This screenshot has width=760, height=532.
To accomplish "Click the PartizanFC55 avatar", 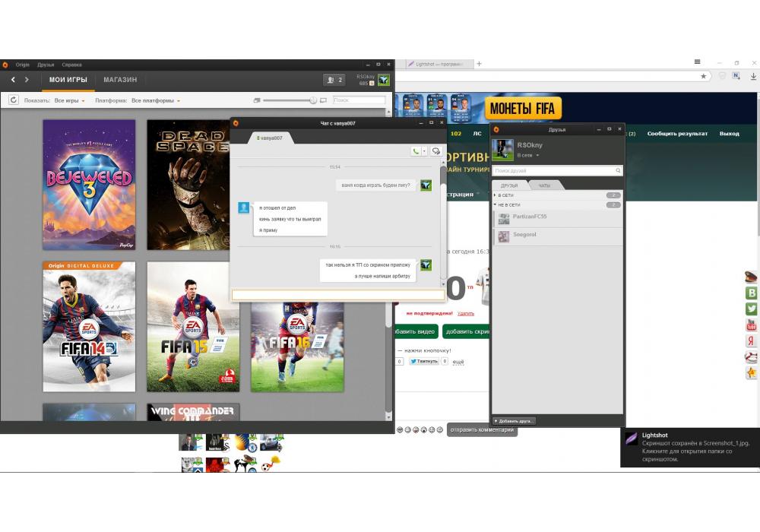I will click(x=504, y=220).
